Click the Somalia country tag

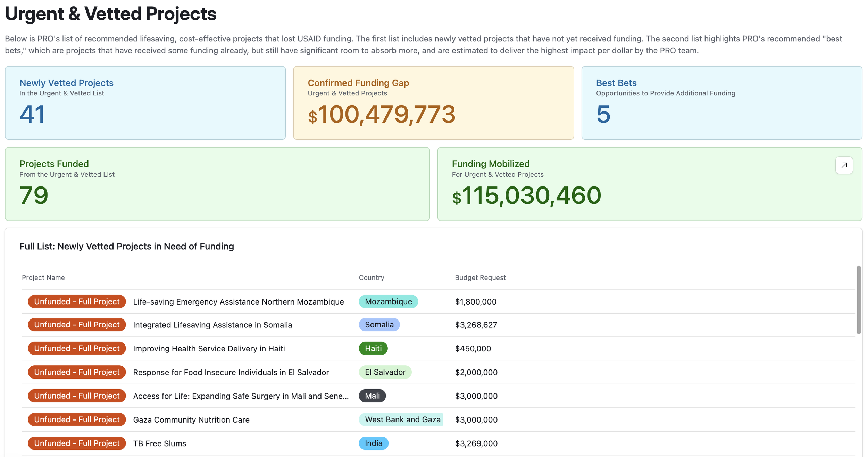[379, 325]
